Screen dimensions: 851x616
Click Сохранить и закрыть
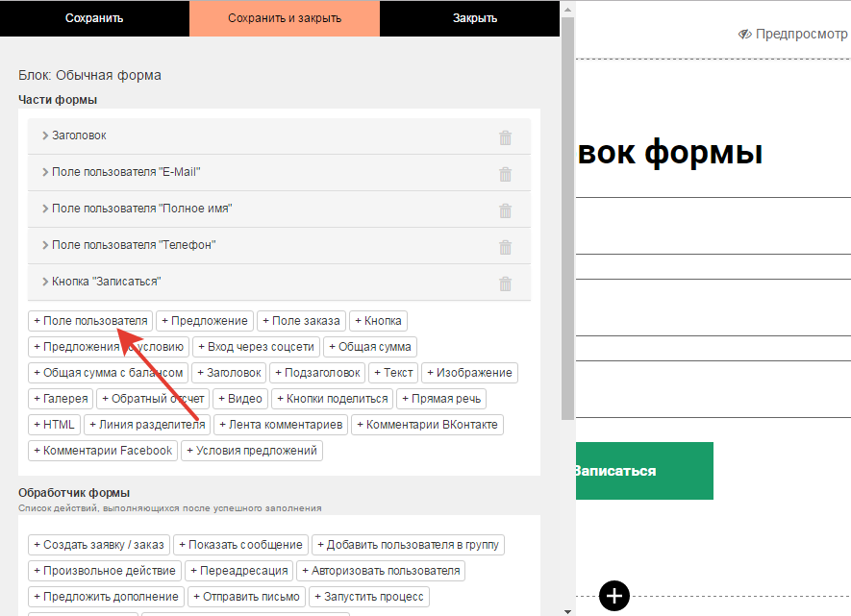[285, 18]
